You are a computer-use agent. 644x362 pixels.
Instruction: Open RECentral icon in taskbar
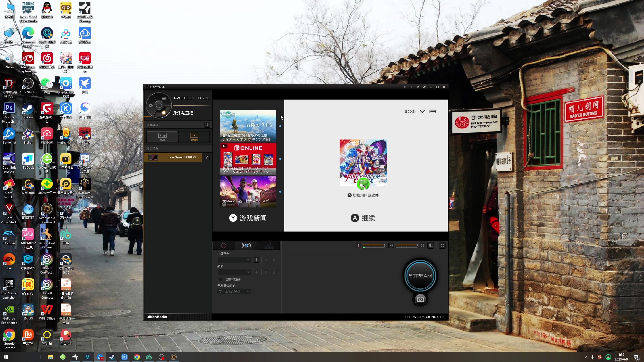click(x=174, y=357)
